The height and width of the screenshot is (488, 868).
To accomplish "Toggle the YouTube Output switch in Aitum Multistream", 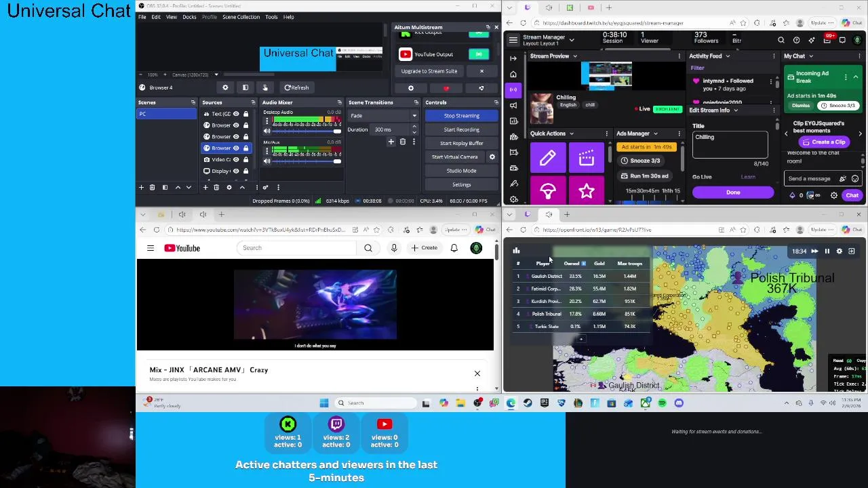I will pos(479,54).
